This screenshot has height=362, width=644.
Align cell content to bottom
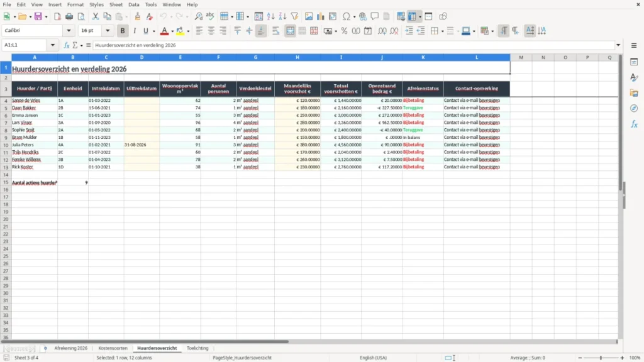[261, 31]
